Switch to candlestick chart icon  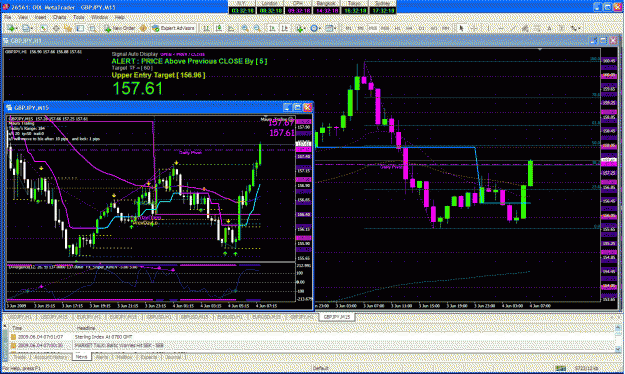click(x=219, y=28)
